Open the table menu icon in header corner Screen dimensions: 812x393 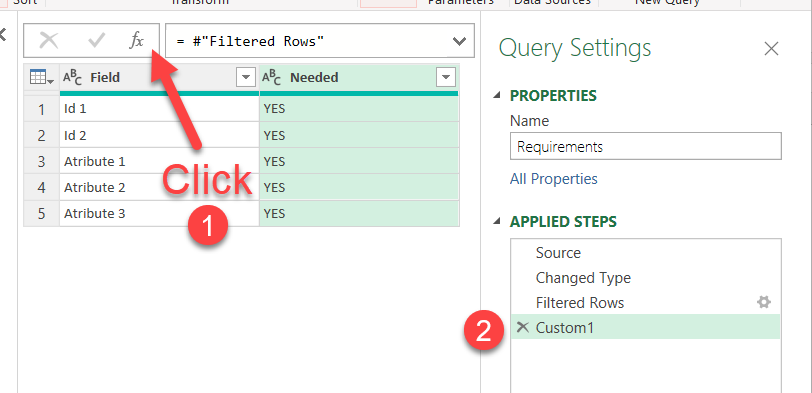pos(42,78)
